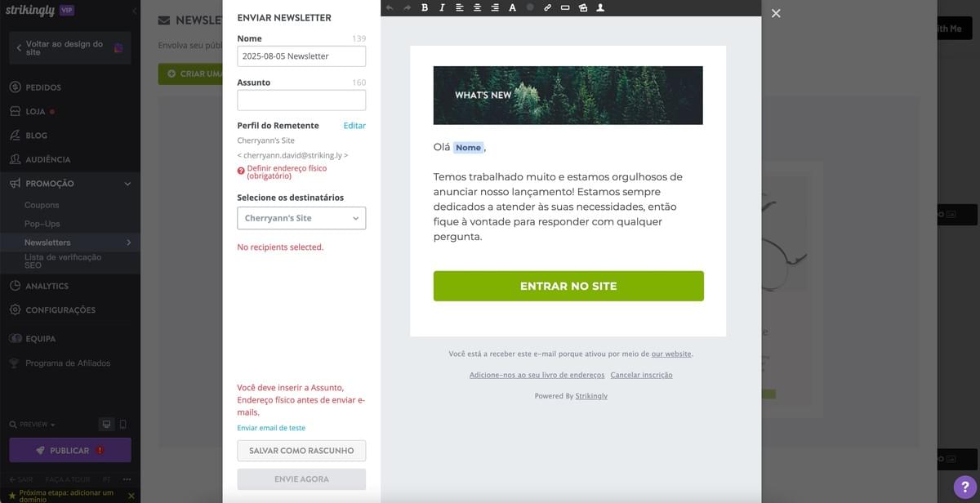This screenshot has height=503, width=980.
Task: Select Coupons in the sidebar menu
Action: click(42, 204)
